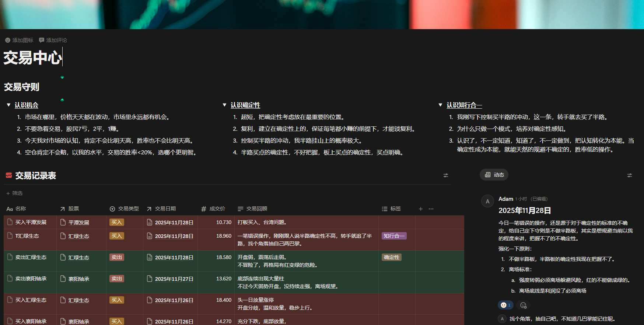Open the 买入平潭发展 record page
644x325 pixels.
(31, 222)
